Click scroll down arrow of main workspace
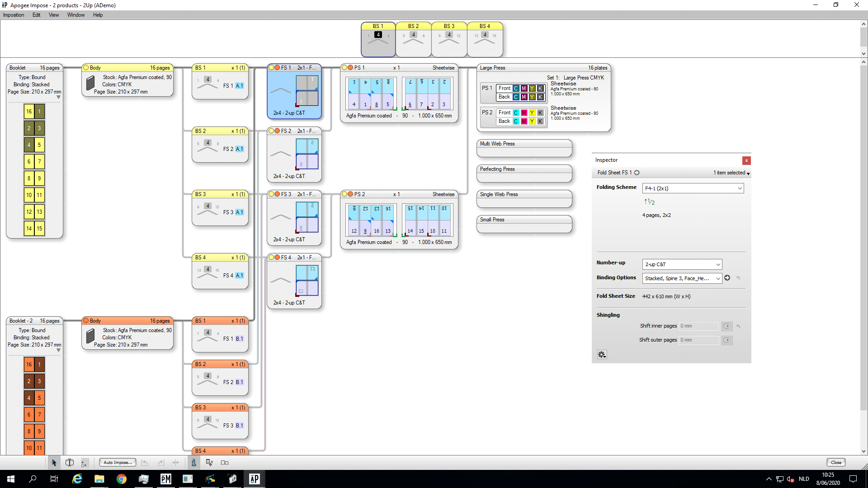This screenshot has width=868, height=488. pyautogui.click(x=863, y=451)
